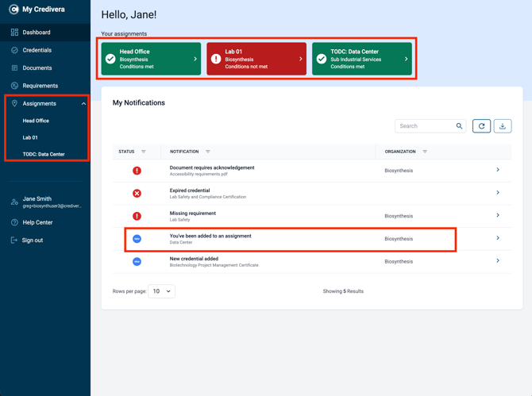Open Dashboard from the sidebar
This screenshot has height=396, width=532.
[x=45, y=33]
